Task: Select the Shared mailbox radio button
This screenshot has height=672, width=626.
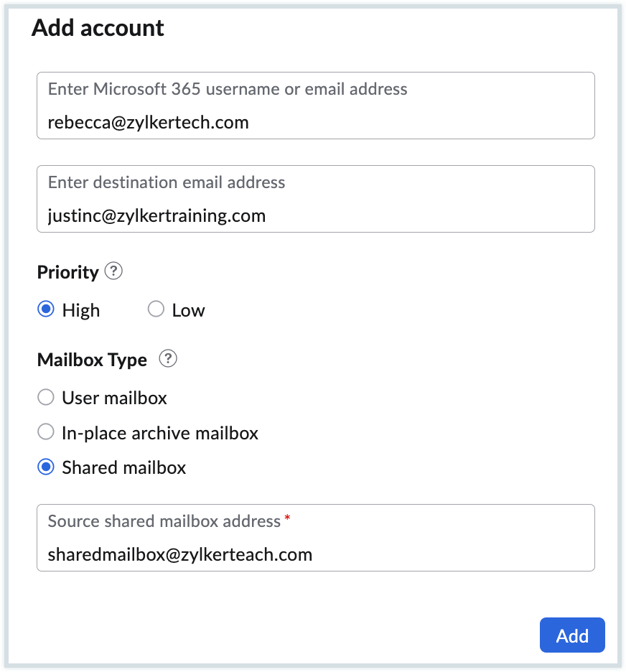Action: (x=46, y=467)
